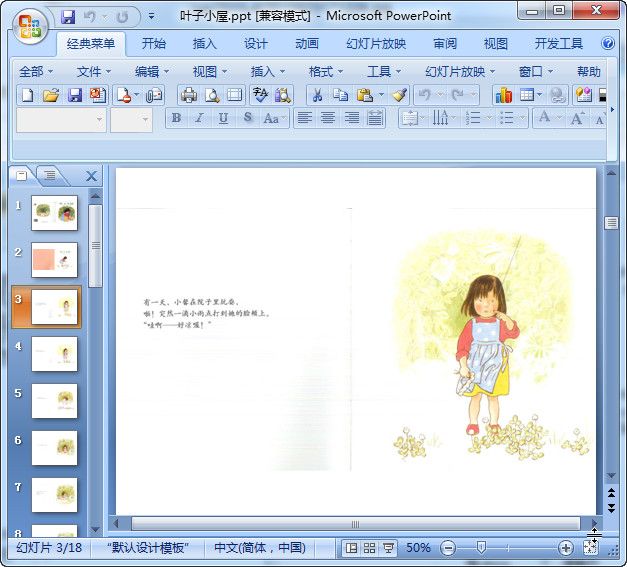Screen dimensions: 627x567
Task: Toggle underline formatting
Action: tap(223, 118)
